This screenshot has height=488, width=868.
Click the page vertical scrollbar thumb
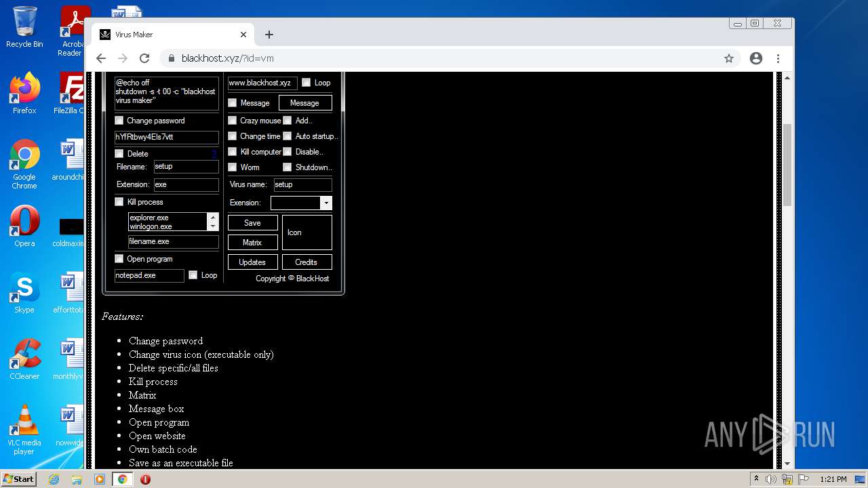point(787,165)
